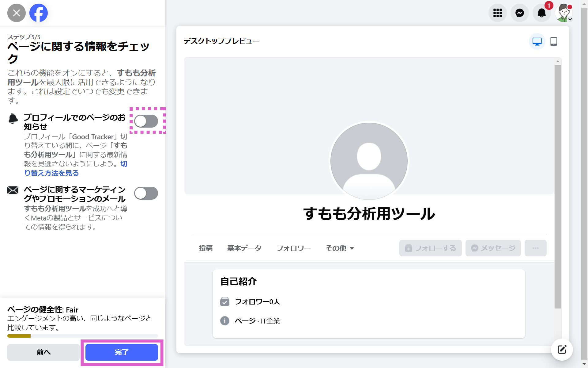The height and width of the screenshot is (368, 588).
Task: Open the account profile avatar menu
Action: [x=564, y=13]
